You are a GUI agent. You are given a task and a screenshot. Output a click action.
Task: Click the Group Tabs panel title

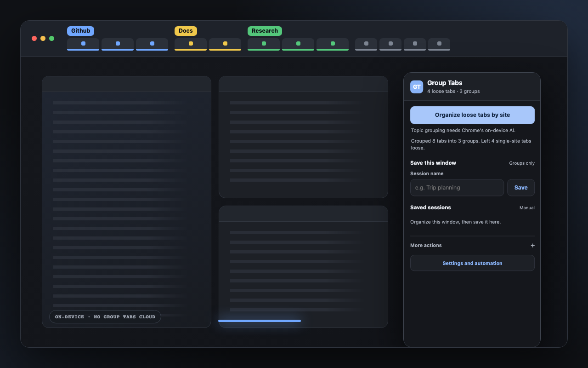tap(445, 83)
